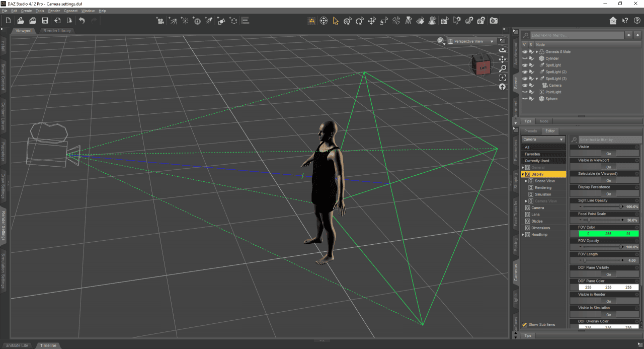Select the Create New Camera icon

(x=160, y=21)
